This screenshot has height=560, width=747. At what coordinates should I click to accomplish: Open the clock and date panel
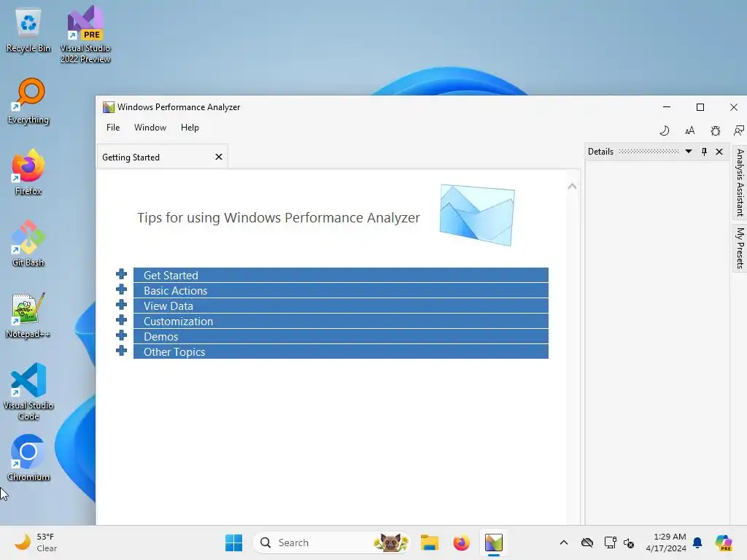point(666,542)
